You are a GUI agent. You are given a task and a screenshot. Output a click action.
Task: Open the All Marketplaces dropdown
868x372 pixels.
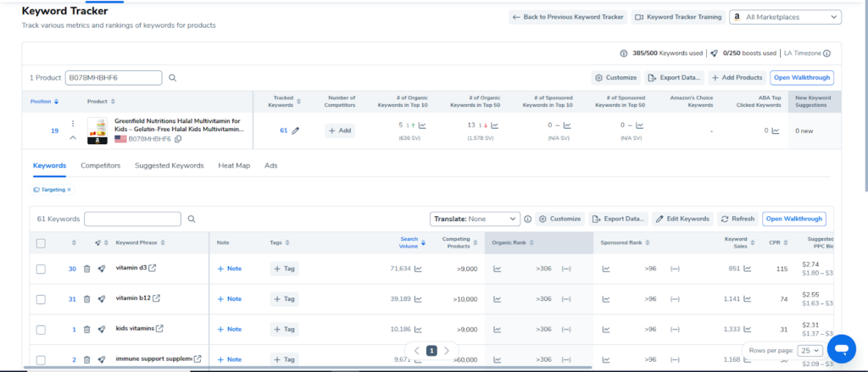785,17
